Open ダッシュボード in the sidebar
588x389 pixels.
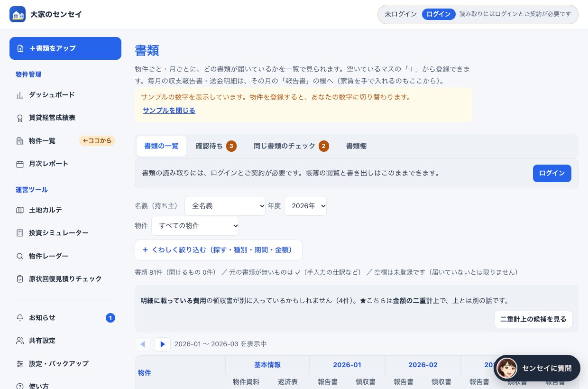pos(65,95)
